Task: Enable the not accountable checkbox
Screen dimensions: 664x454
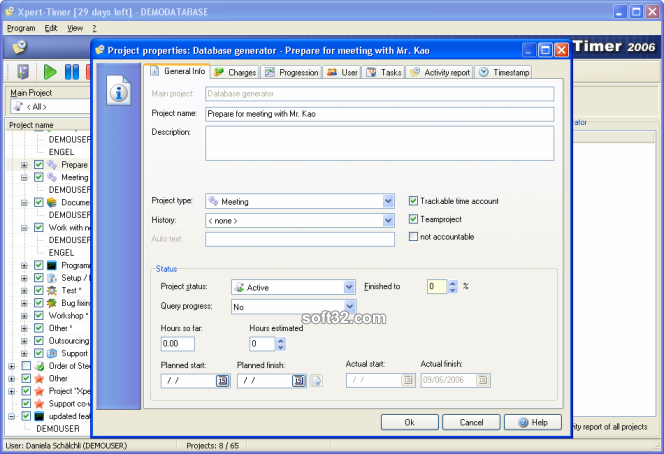Action: 413,236
